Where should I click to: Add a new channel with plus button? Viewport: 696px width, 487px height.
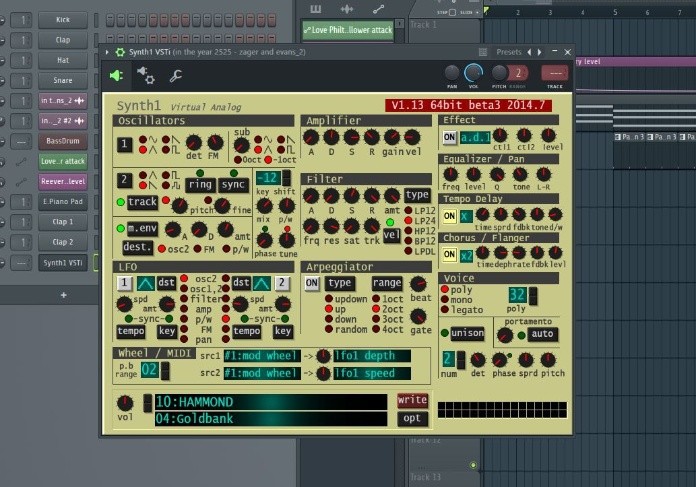click(x=63, y=295)
